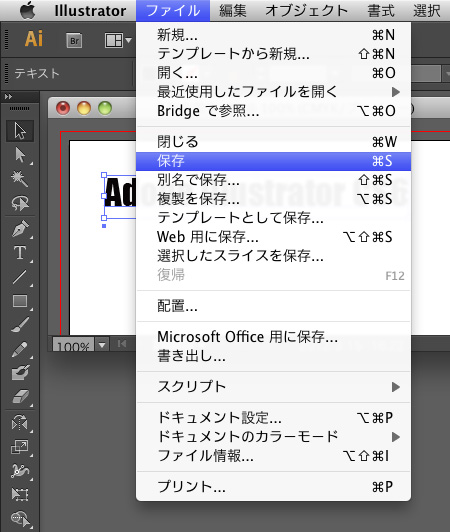The height and width of the screenshot is (532, 450).
Task: Select the Blob Brush tool
Action: (x=20, y=373)
